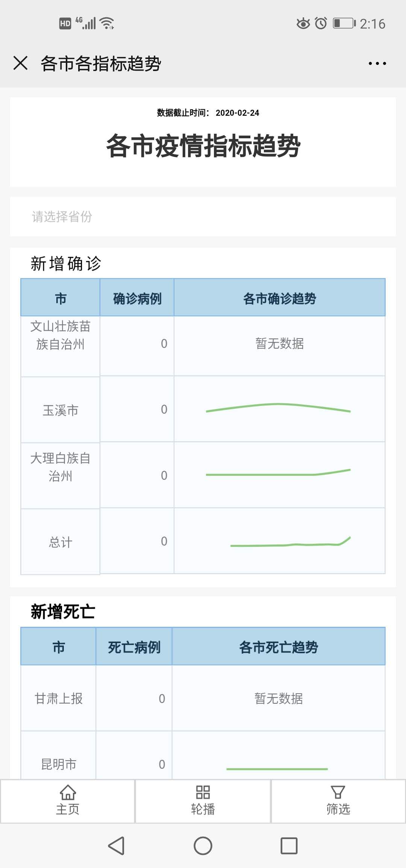Image resolution: width=406 pixels, height=868 pixels.
Task: Select the 玉溪市 row city name
Action: (61, 410)
